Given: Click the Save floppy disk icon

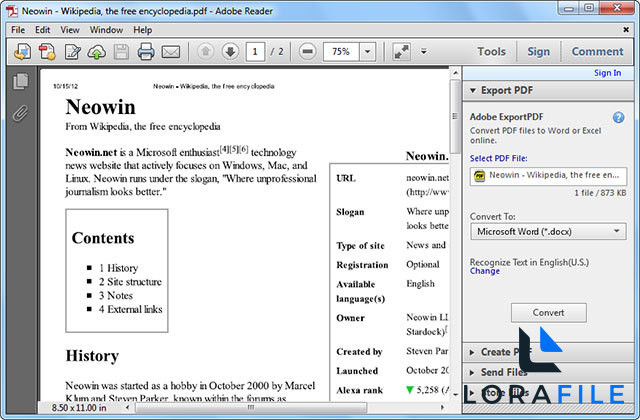Looking at the screenshot, I should pyautogui.click(x=121, y=52).
